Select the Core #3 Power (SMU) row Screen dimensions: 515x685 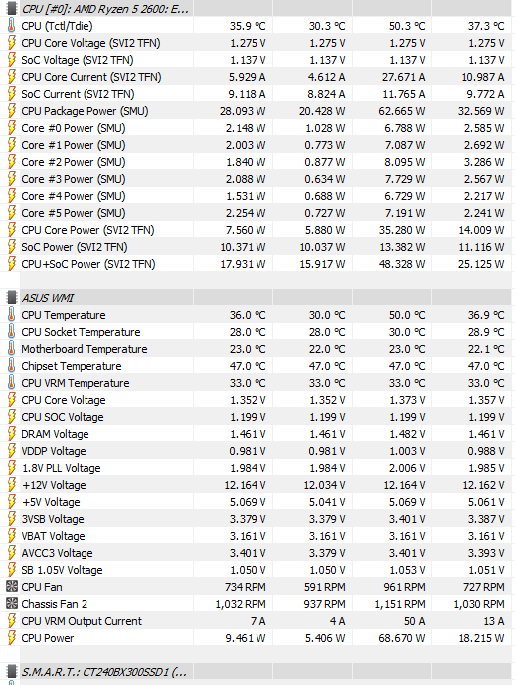(x=258, y=179)
